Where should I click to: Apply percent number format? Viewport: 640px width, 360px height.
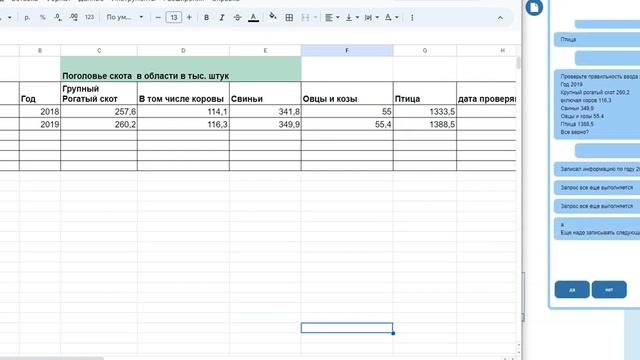pyautogui.click(x=42, y=18)
